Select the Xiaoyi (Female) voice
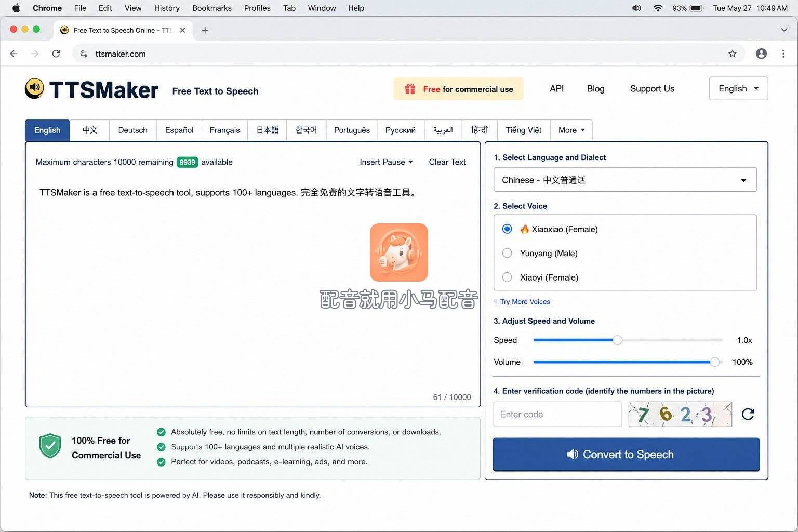 click(x=507, y=277)
